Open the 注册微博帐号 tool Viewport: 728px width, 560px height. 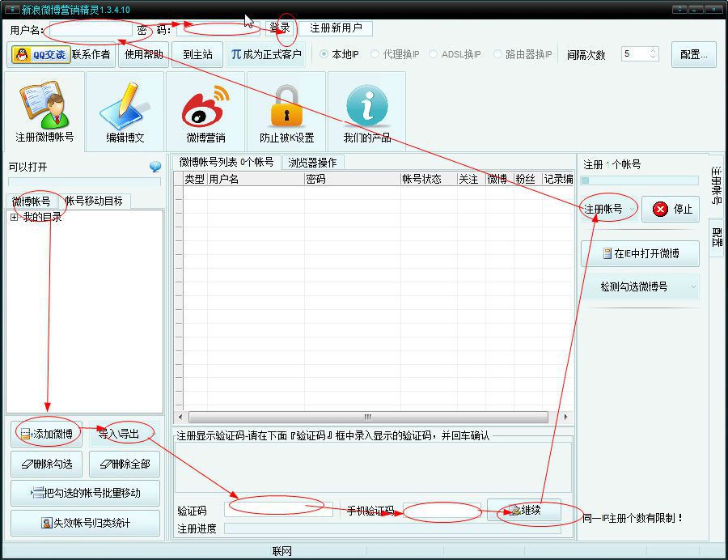pyautogui.click(x=44, y=109)
